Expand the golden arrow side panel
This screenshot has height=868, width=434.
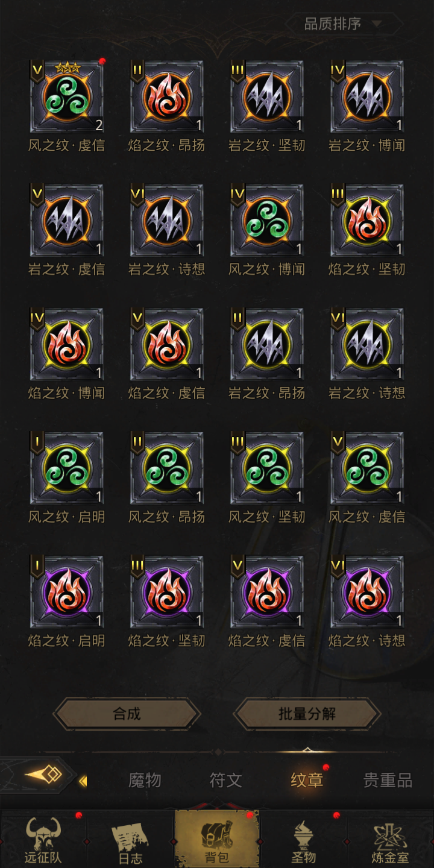43,775
